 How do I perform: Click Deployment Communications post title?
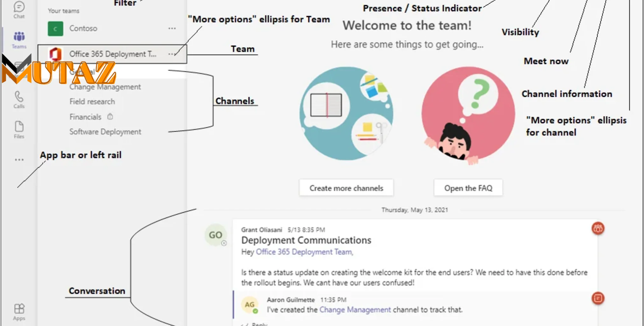[306, 240]
